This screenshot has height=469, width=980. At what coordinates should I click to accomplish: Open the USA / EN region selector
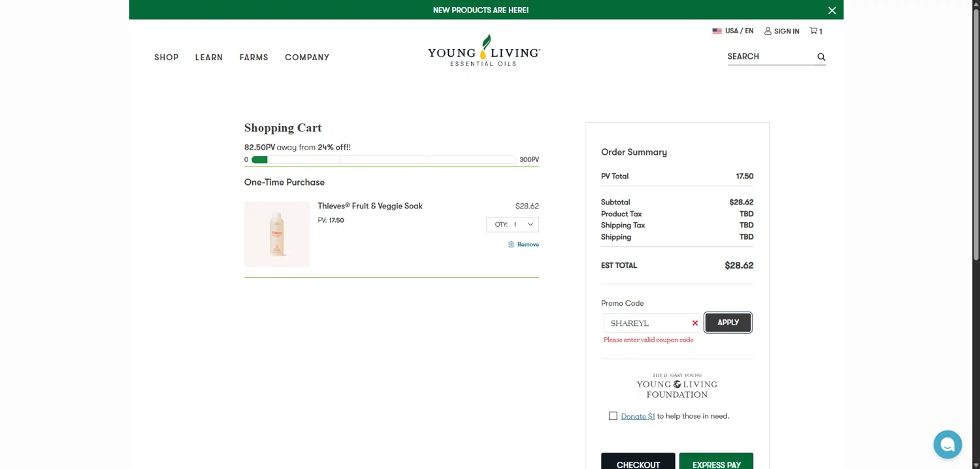pos(732,31)
